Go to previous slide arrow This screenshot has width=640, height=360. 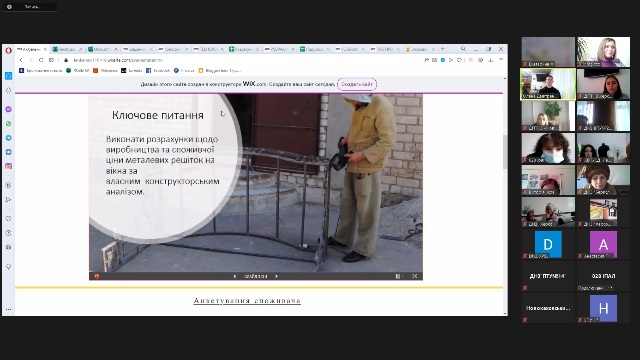click(x=235, y=276)
